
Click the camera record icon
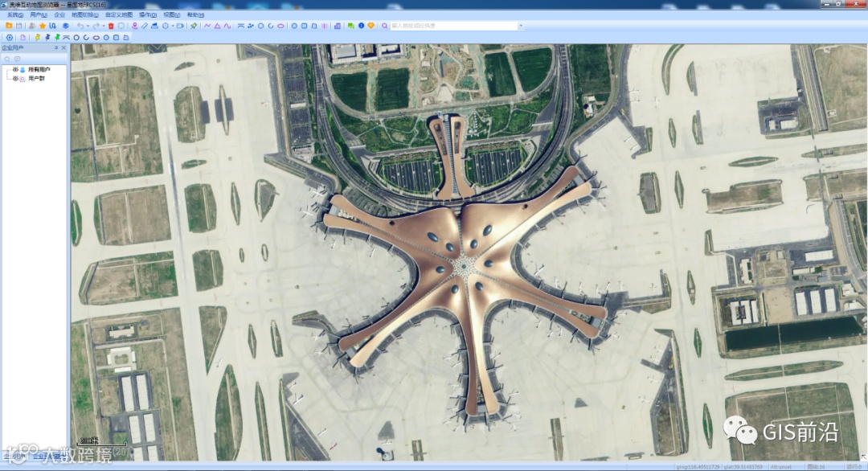point(180,26)
